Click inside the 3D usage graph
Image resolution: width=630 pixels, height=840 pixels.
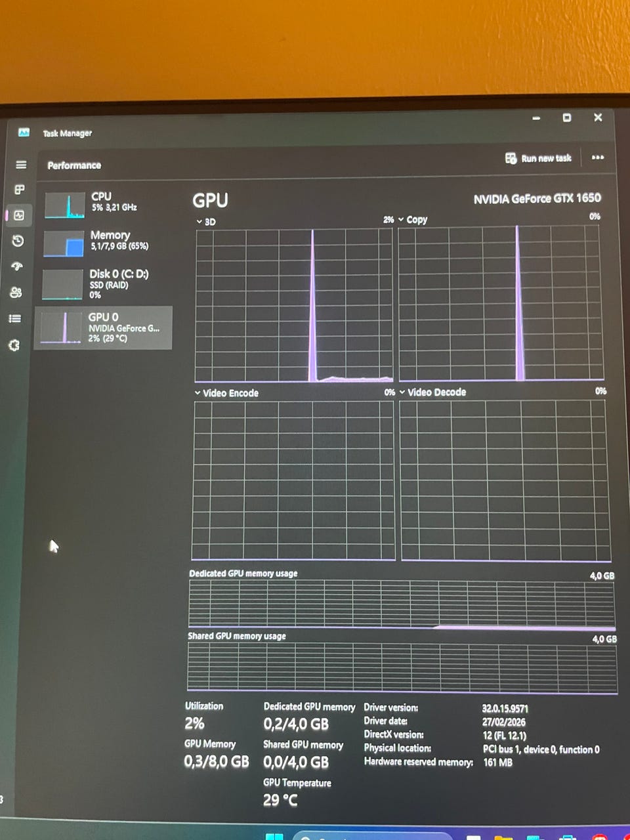(294, 305)
